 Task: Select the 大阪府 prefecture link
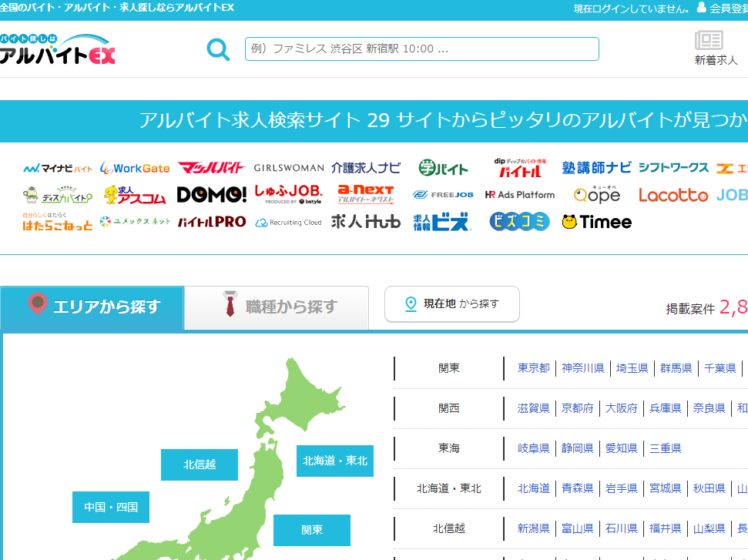622,408
